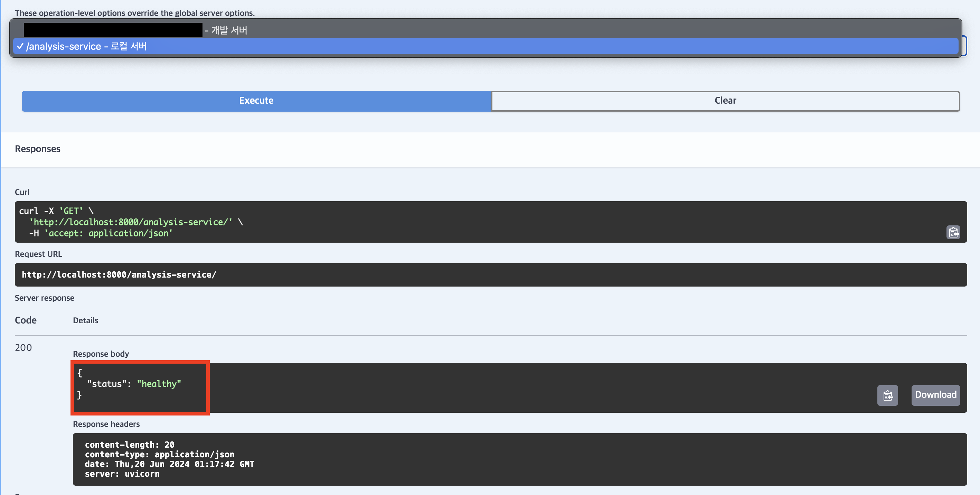980x495 pixels.
Task: Download the response body
Action: 935,395
